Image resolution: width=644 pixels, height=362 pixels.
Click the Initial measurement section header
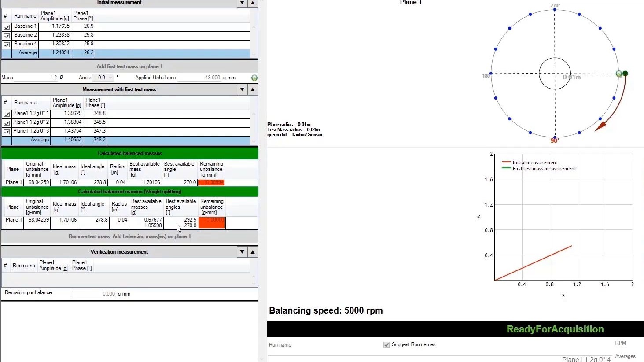pyautogui.click(x=119, y=3)
